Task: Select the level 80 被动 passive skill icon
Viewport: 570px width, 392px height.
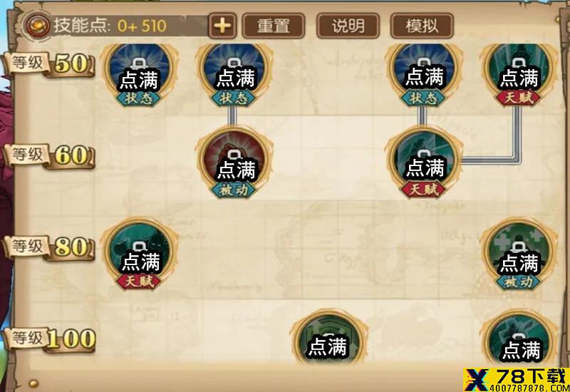Action: 519,254
